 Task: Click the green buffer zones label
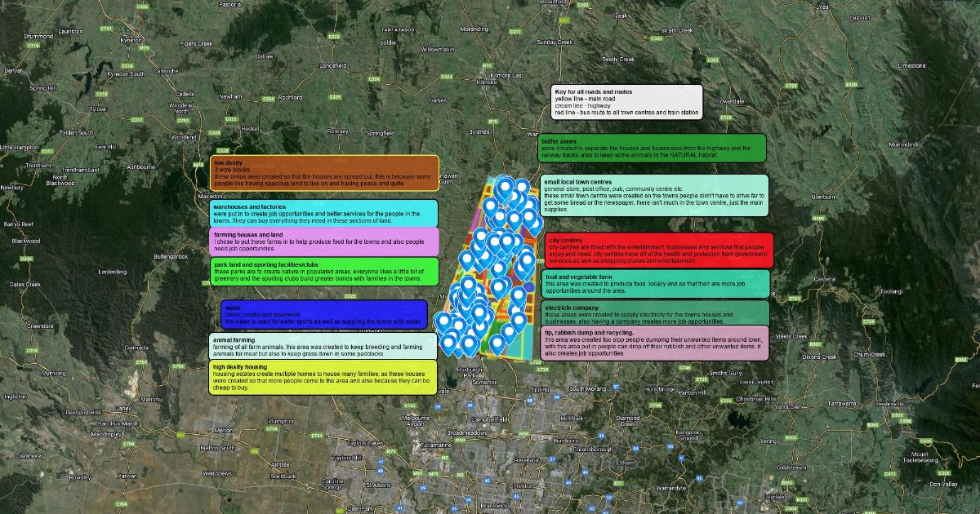pos(652,148)
